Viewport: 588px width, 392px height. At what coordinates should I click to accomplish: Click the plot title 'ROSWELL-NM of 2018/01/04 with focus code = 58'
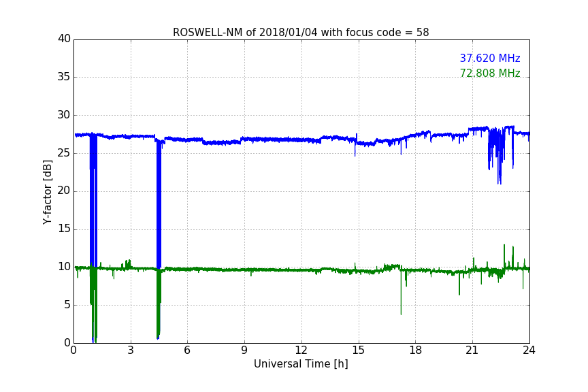301,33
